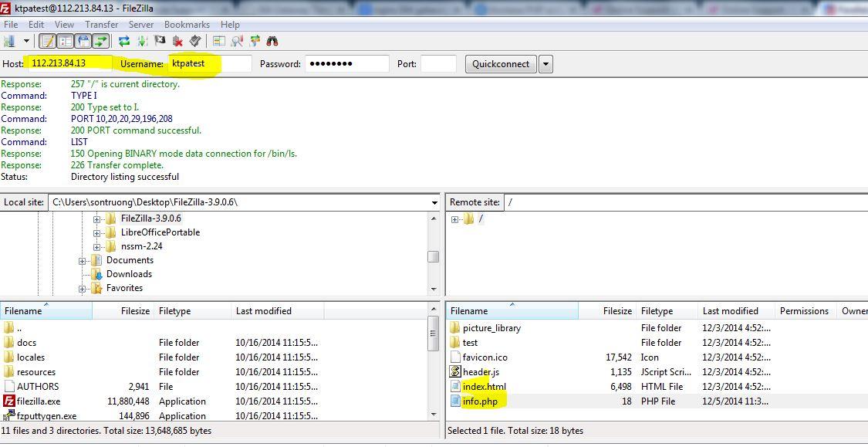Expand the LibreOfficePortable tree node

[x=97, y=232]
